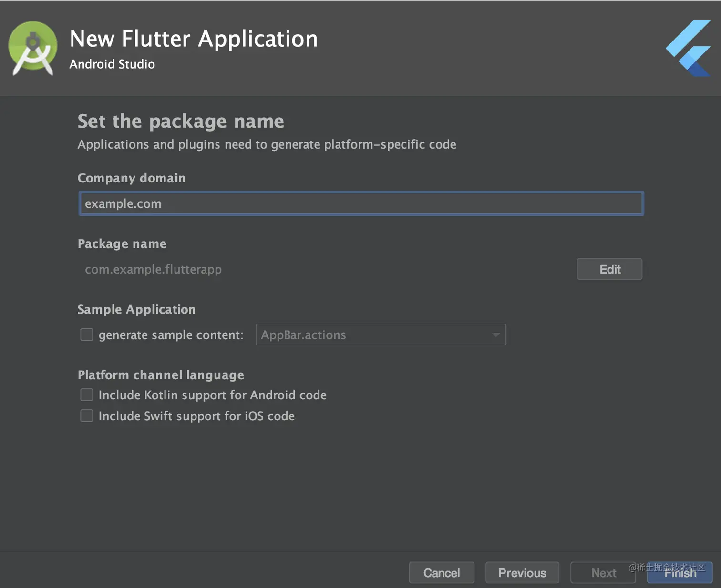This screenshot has width=721, height=588.
Task: Click Finish to create the project
Action: tap(680, 574)
